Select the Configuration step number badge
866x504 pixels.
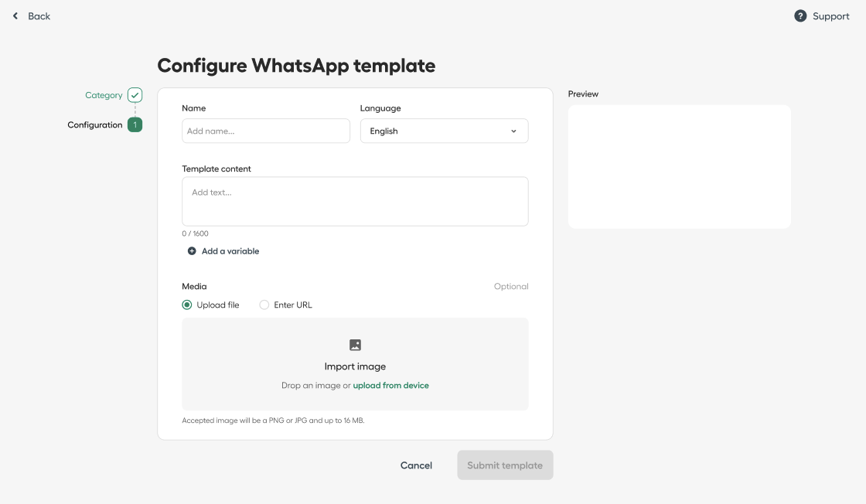[135, 124]
